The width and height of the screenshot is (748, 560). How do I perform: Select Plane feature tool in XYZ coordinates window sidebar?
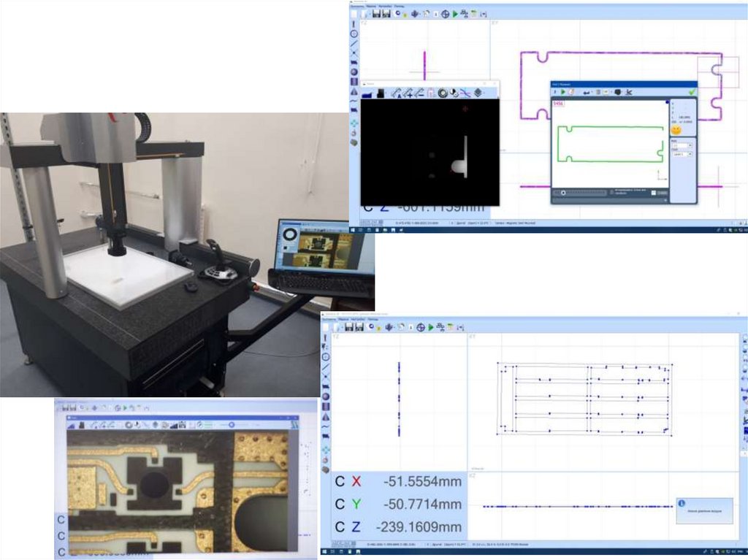pos(325,387)
